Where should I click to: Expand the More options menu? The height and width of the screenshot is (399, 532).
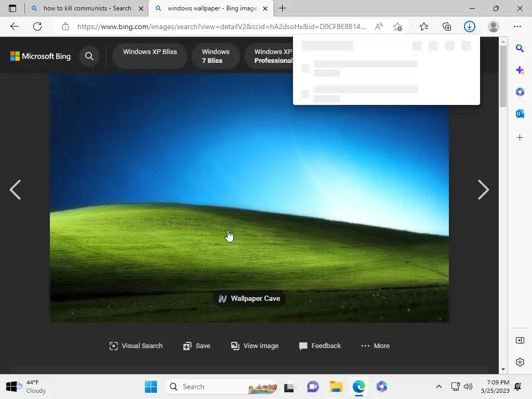pyautogui.click(x=375, y=345)
